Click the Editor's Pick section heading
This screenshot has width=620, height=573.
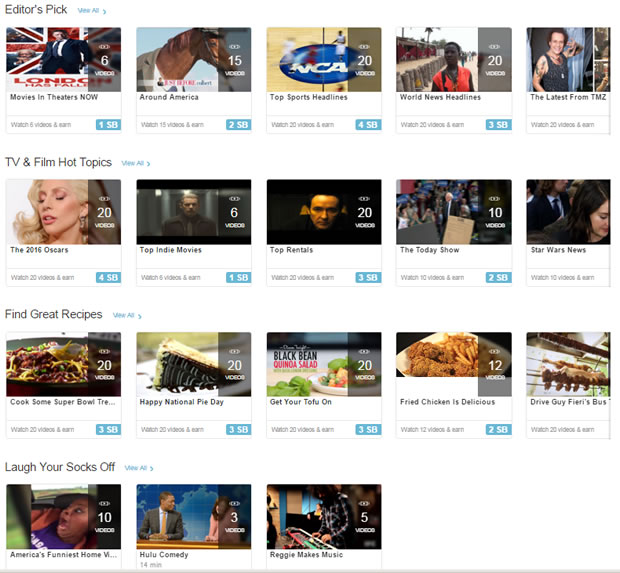[x=36, y=9]
